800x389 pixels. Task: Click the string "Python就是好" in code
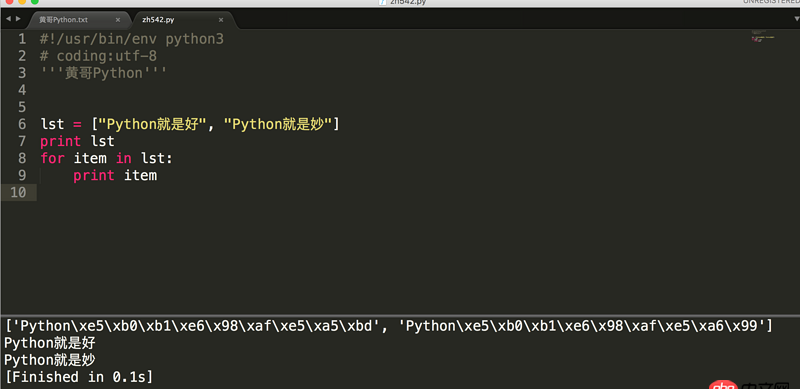(153, 124)
